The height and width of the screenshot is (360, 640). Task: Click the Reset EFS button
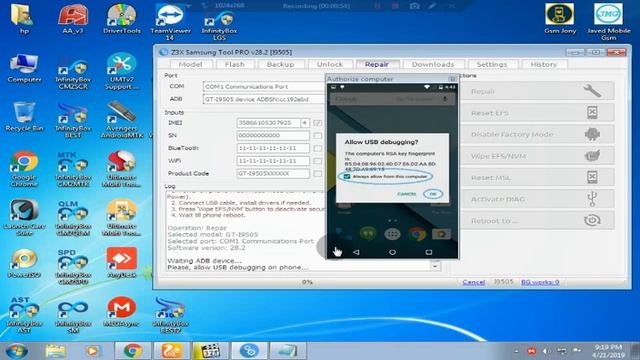click(x=537, y=113)
